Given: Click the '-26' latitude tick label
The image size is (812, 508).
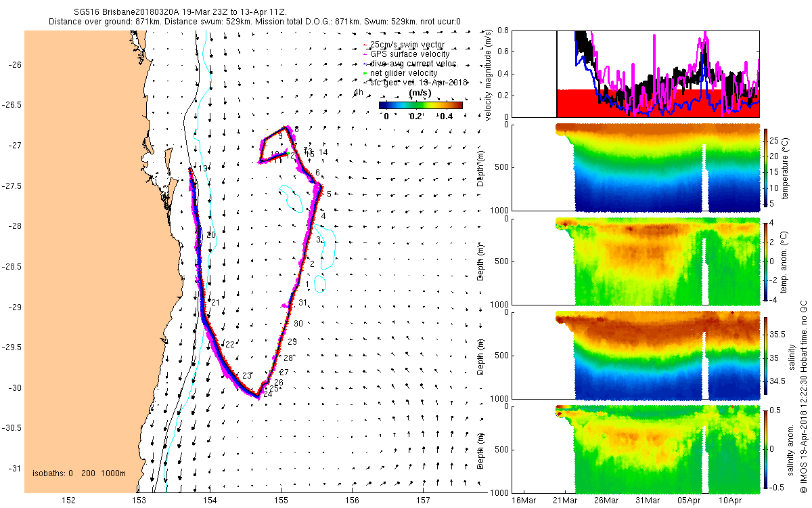Looking at the screenshot, I should [14, 65].
